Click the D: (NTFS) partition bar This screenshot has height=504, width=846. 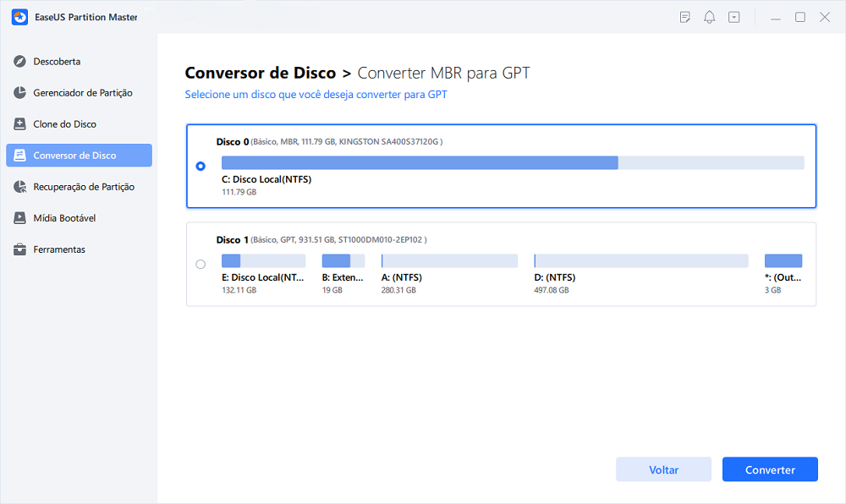641,261
